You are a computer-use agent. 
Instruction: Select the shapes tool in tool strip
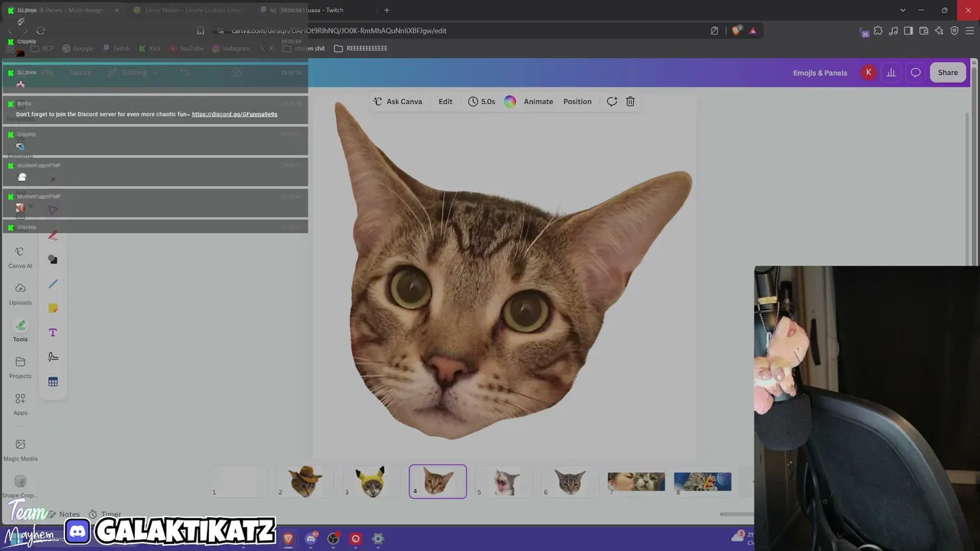[x=53, y=259]
